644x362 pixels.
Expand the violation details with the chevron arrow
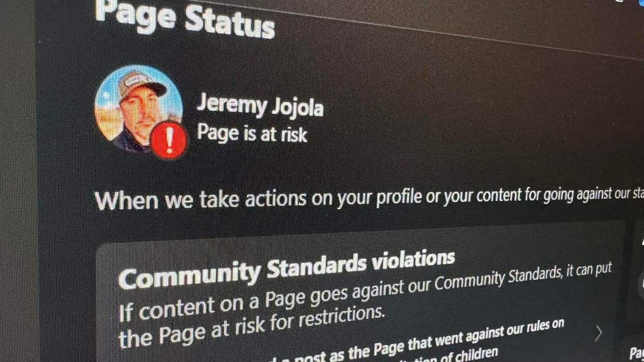(x=599, y=334)
